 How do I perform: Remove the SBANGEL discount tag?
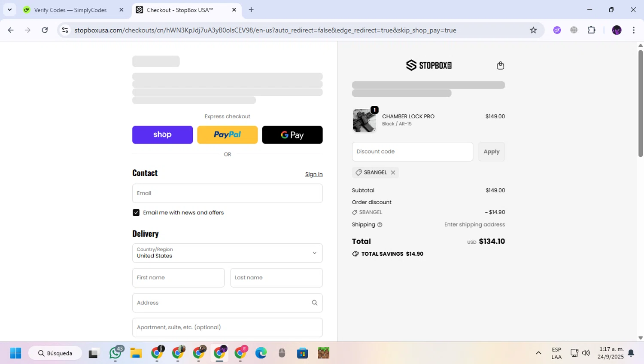(x=393, y=172)
